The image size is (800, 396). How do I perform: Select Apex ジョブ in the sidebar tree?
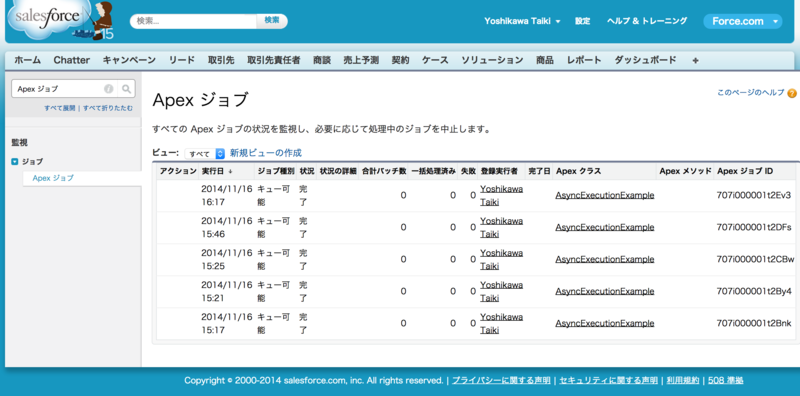point(53,178)
